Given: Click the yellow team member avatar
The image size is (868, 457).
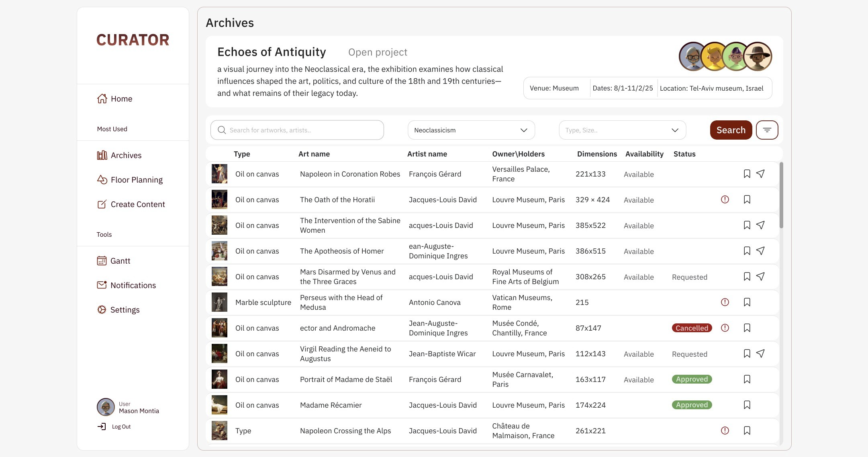Looking at the screenshot, I should [714, 56].
